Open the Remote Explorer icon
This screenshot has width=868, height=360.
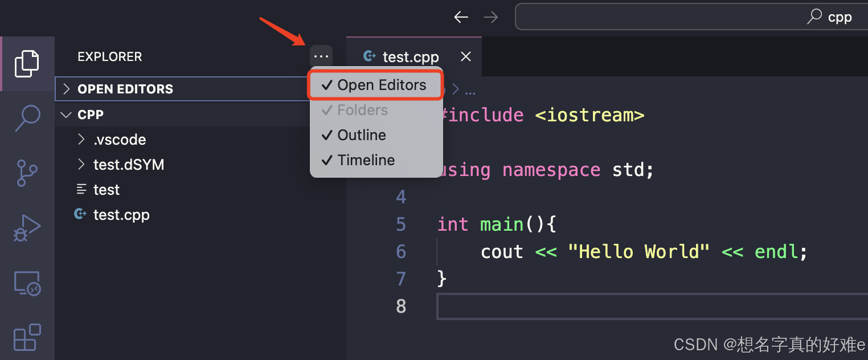(27, 283)
